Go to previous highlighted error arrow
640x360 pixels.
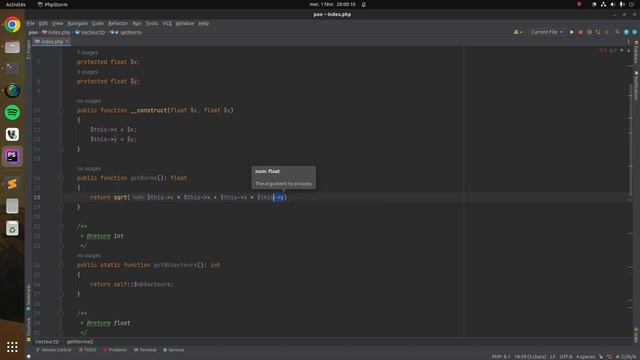622,51
